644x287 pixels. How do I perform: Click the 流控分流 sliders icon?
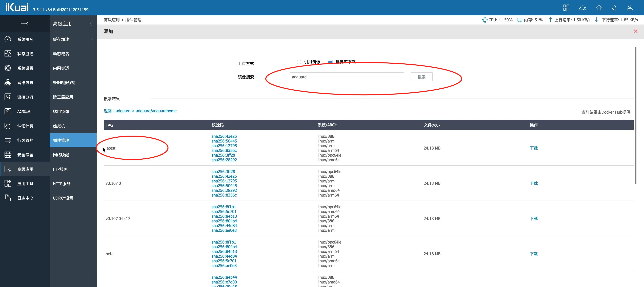[x=8, y=97]
